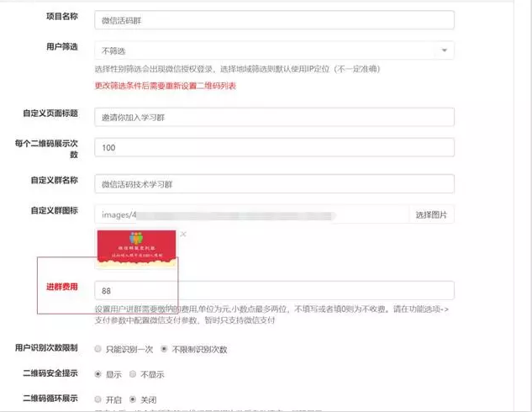532x412 pixels.
Task: Open the 用户筛选 dropdown arrow
Action: point(444,50)
